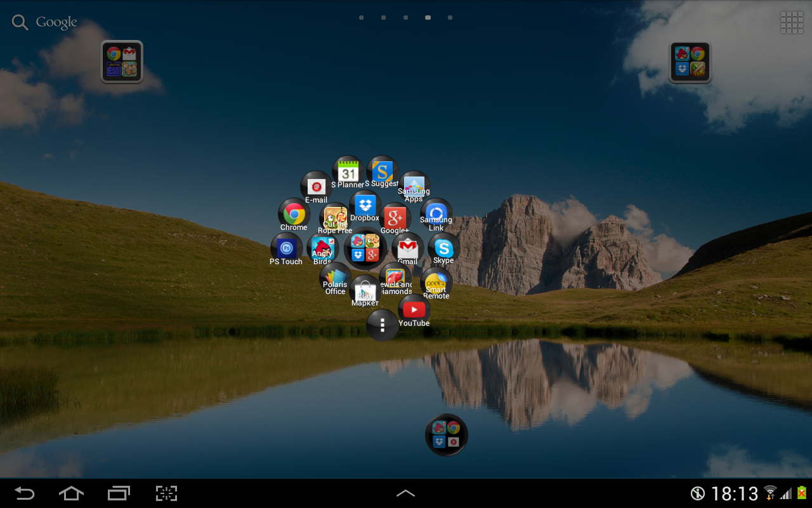
Task: Play Angry Birds from the circle
Action: click(323, 249)
